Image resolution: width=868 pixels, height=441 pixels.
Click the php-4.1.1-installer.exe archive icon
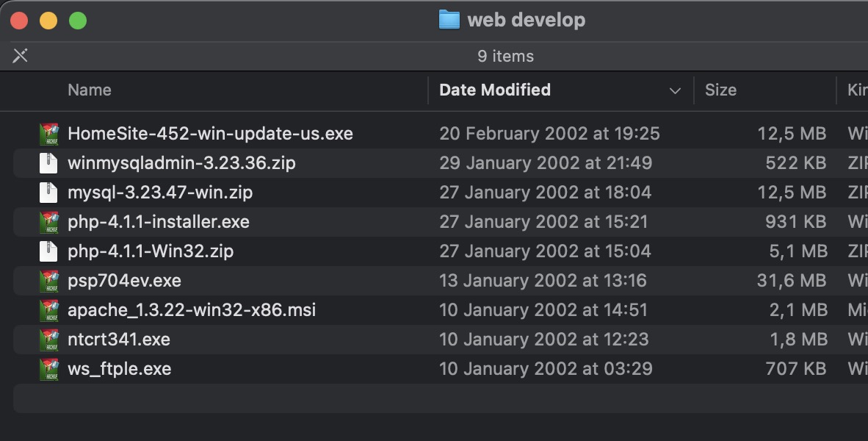(48, 222)
